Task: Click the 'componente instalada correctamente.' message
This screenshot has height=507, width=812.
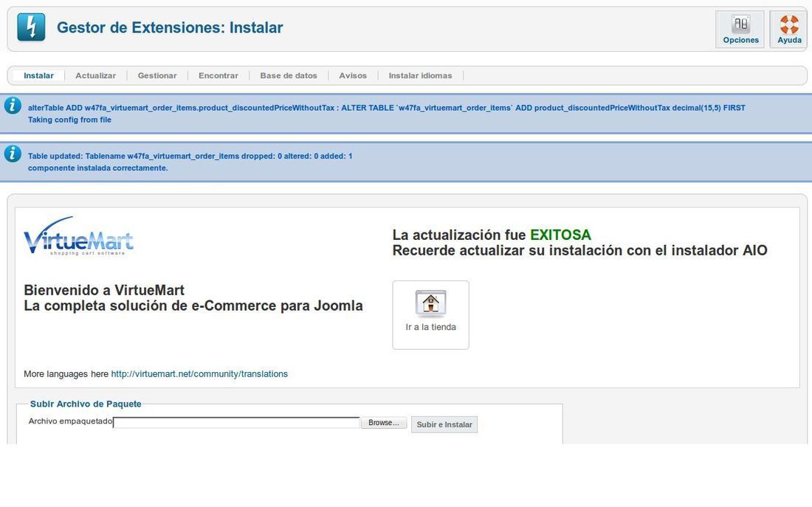Action: [98, 168]
